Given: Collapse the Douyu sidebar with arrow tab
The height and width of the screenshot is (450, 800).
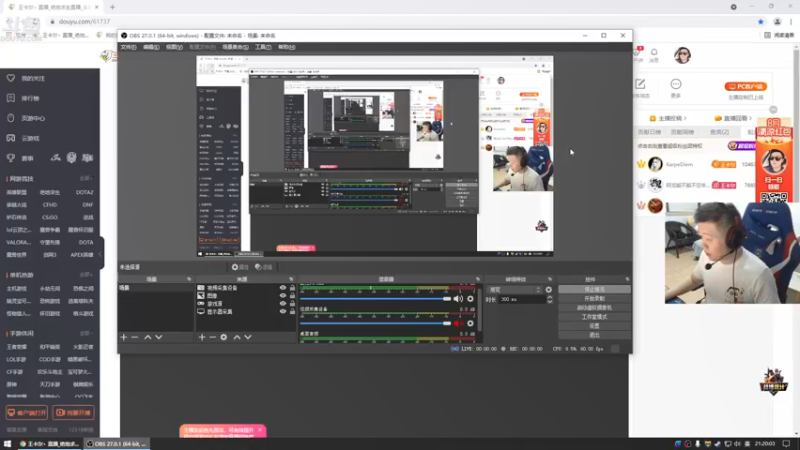Looking at the screenshot, I should click(101, 254).
